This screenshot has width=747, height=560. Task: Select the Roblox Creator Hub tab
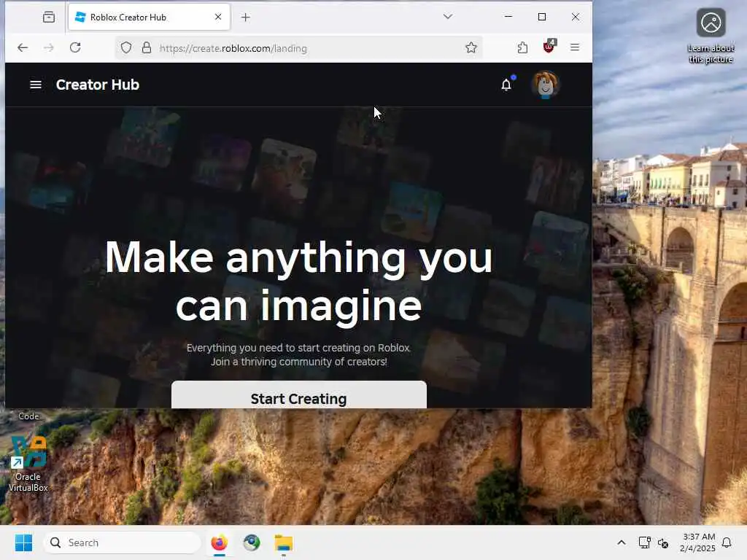pos(149,17)
